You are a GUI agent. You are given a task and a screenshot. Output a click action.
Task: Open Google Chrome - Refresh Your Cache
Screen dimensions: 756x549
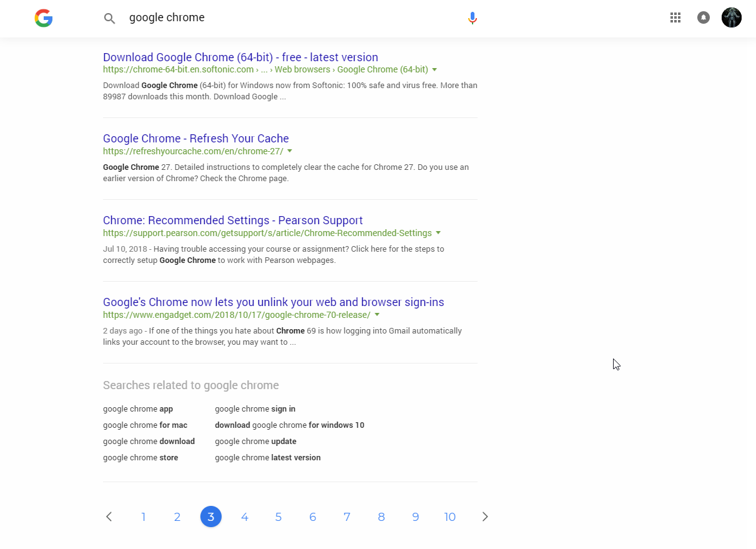point(196,139)
